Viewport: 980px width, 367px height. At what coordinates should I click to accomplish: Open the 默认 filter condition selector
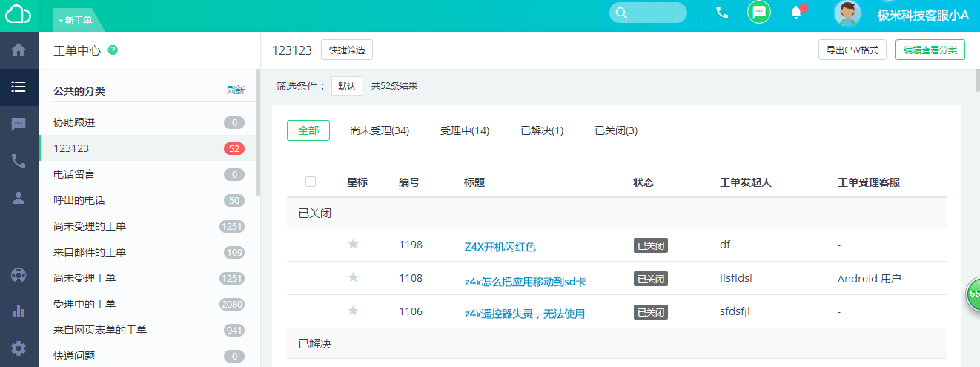(347, 86)
